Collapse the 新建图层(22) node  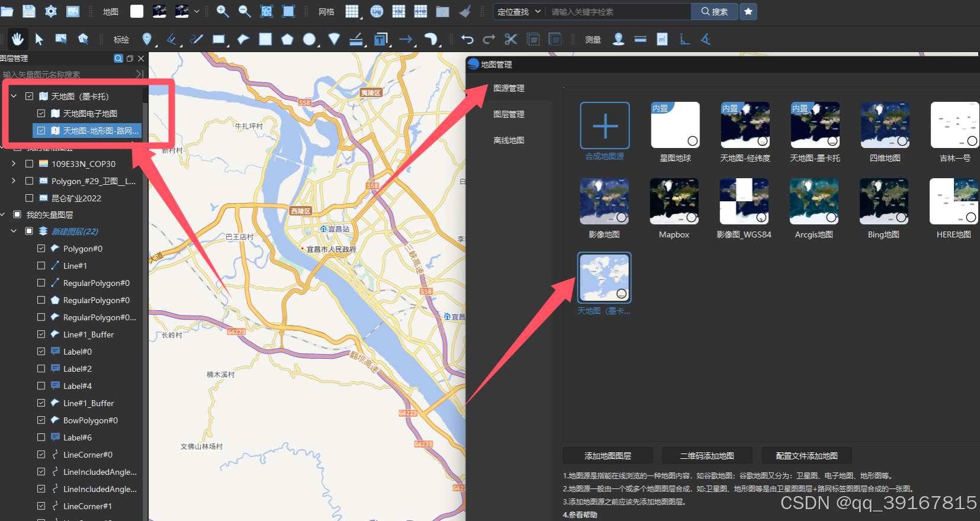14,231
